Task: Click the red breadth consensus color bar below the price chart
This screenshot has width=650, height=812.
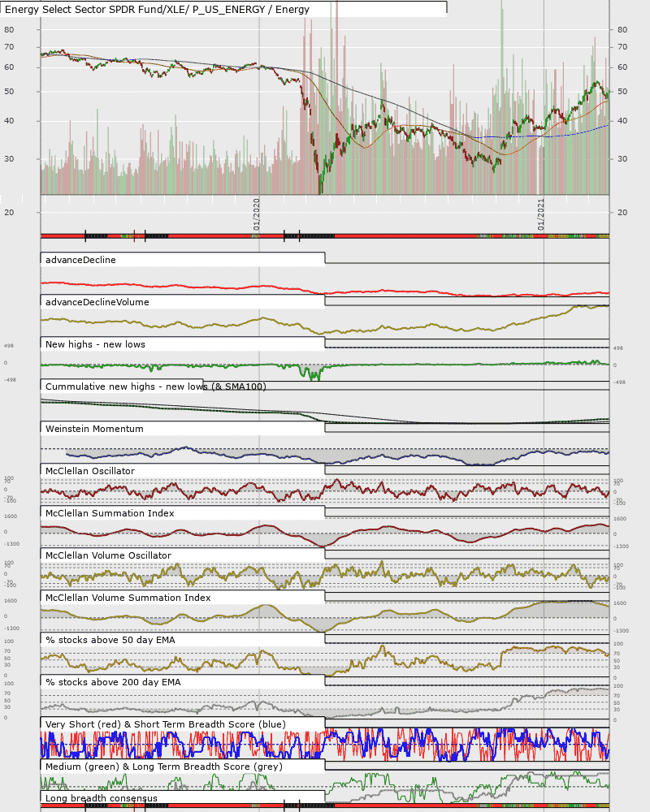Action: 325,236
